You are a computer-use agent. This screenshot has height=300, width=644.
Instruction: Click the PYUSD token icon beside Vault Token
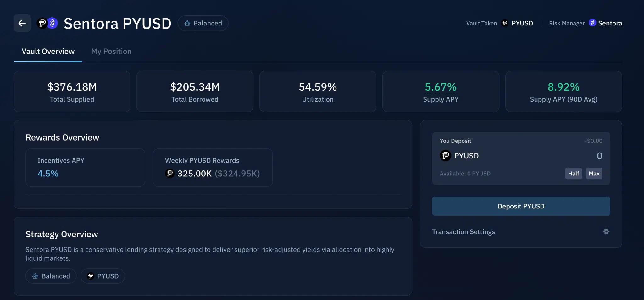click(x=505, y=23)
